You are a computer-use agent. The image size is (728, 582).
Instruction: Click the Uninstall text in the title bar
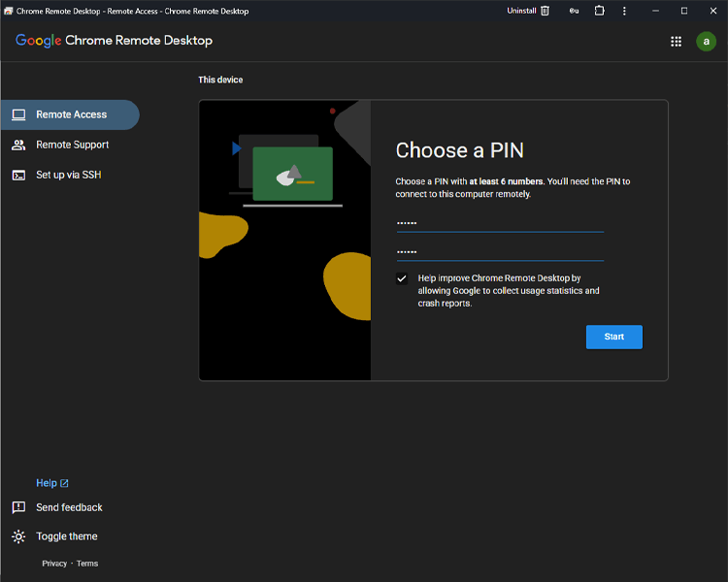[x=521, y=11]
